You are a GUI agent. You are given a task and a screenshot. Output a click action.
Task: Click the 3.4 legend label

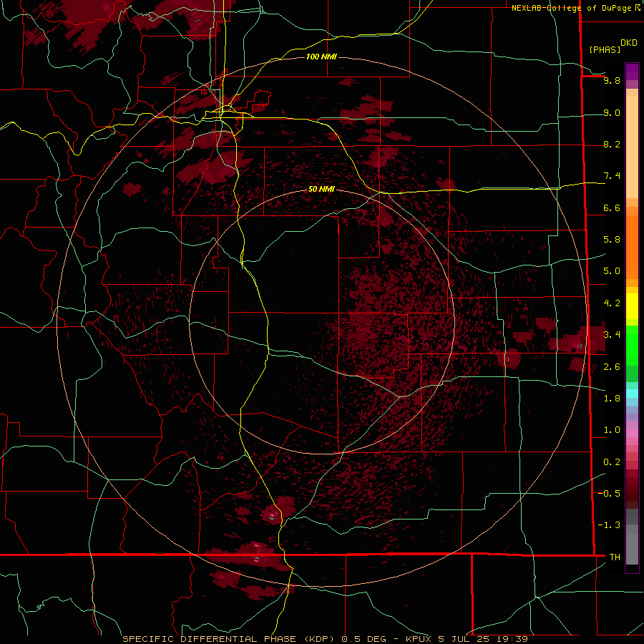point(612,335)
